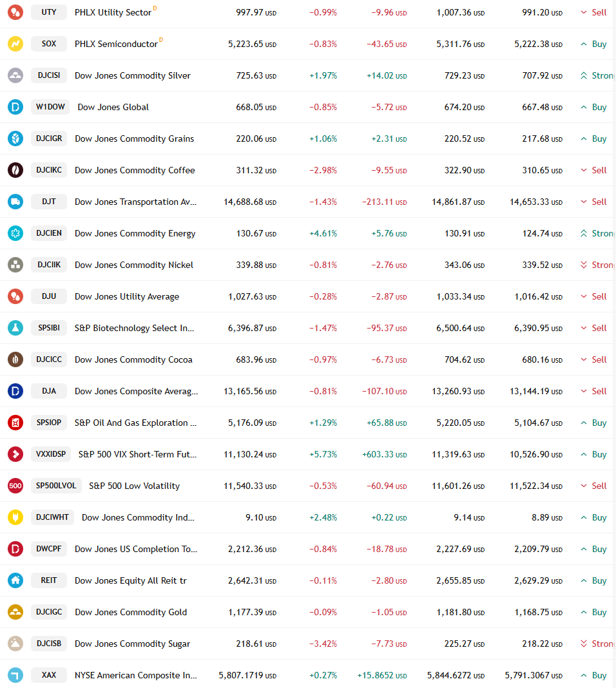
Task: Open NYSE American Composite Index link
Action: click(136, 675)
